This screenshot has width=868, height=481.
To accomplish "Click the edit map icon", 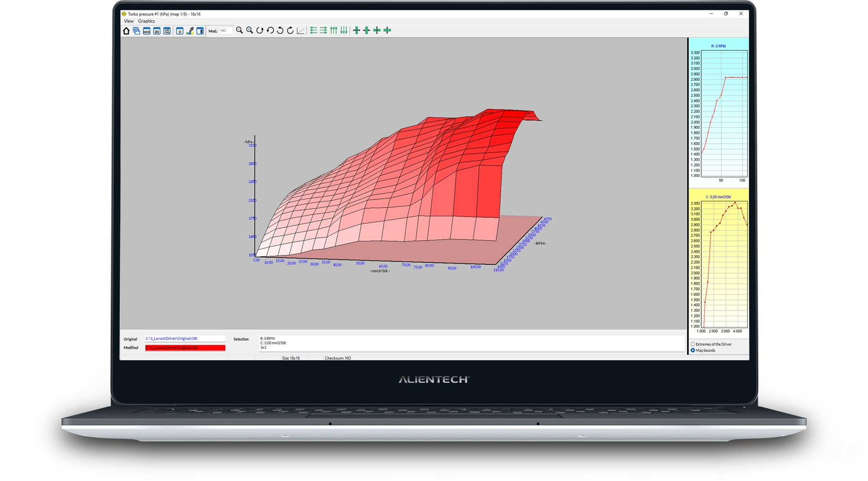I will 167,31.
